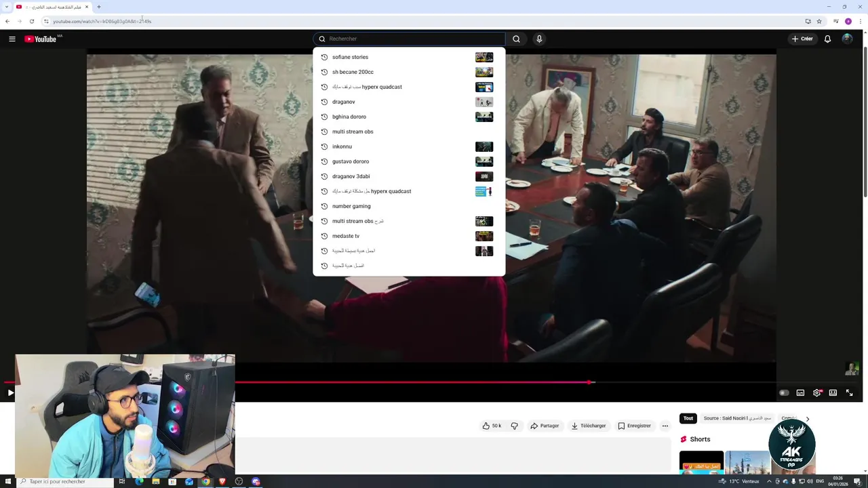Image resolution: width=868 pixels, height=488 pixels.
Task: Open Microsoft Edge from the taskbar
Action: point(139,481)
